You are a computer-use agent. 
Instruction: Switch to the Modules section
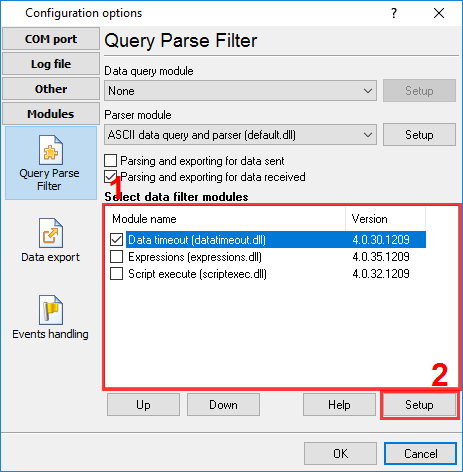[x=51, y=114]
